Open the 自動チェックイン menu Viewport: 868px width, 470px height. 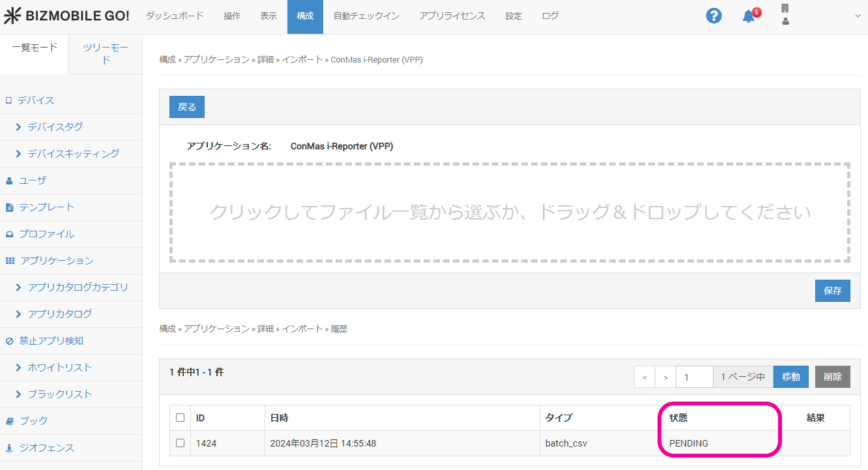[x=366, y=16]
